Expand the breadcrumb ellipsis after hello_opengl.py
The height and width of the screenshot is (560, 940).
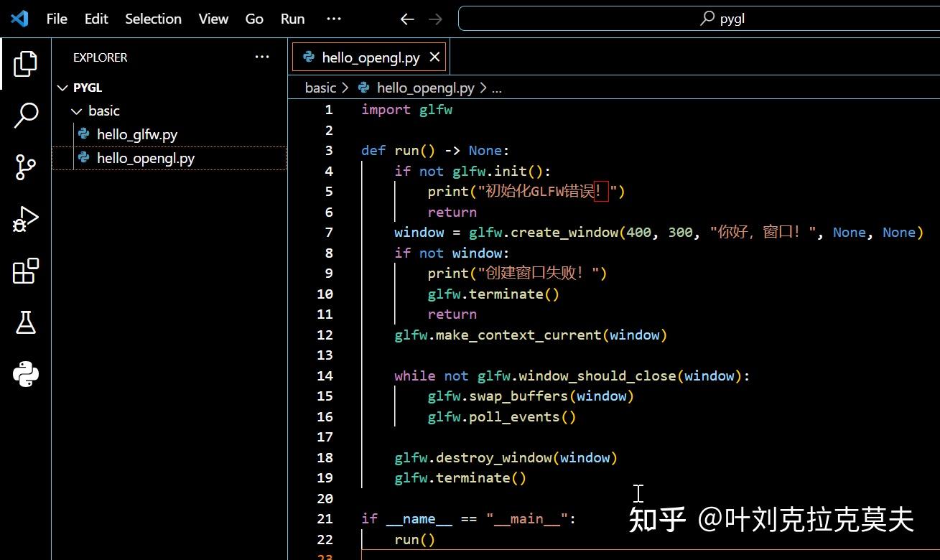click(497, 87)
